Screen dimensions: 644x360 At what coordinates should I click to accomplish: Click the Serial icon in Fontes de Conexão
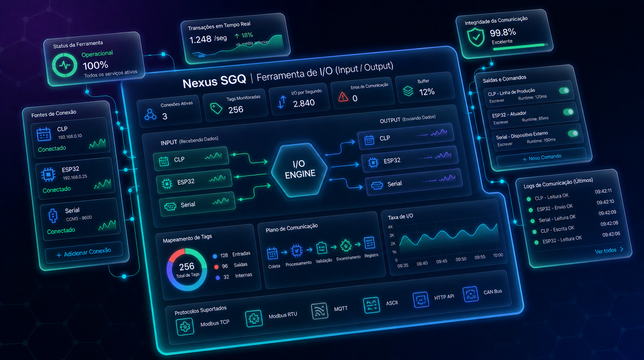[53, 216]
